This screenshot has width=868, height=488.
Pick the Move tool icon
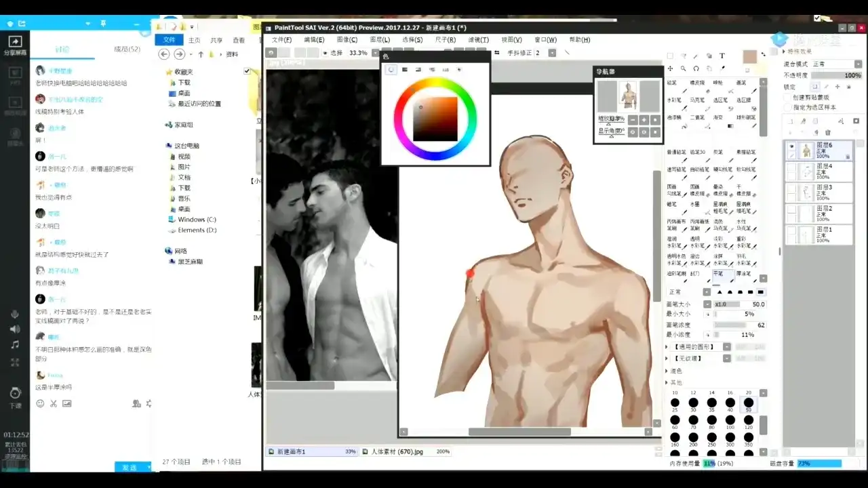point(670,68)
